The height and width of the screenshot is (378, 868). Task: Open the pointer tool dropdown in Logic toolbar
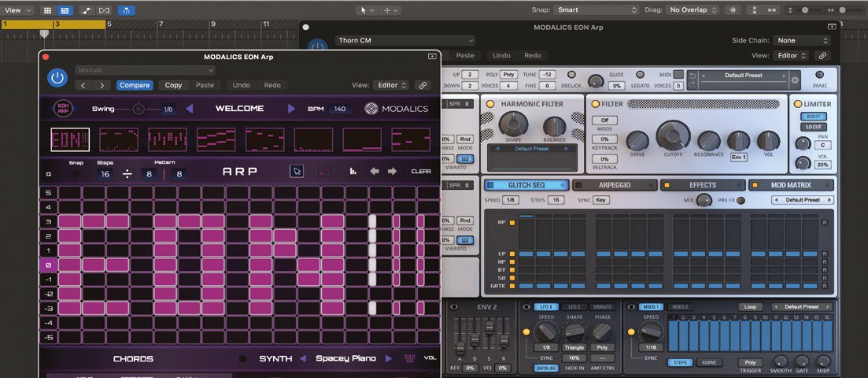366,10
